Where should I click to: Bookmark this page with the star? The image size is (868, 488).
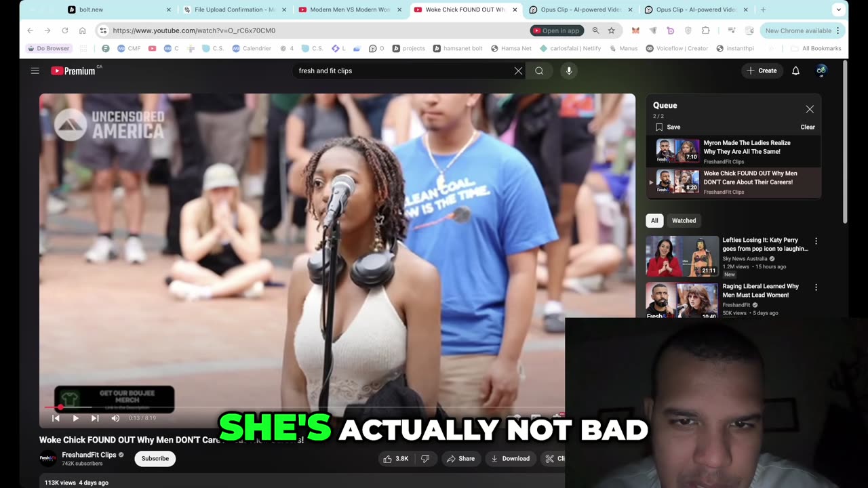point(611,30)
